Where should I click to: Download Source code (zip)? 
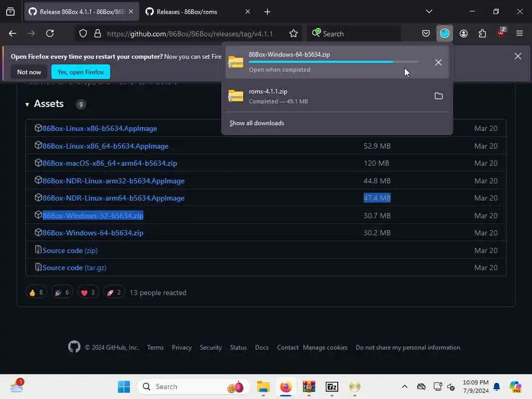(70, 250)
